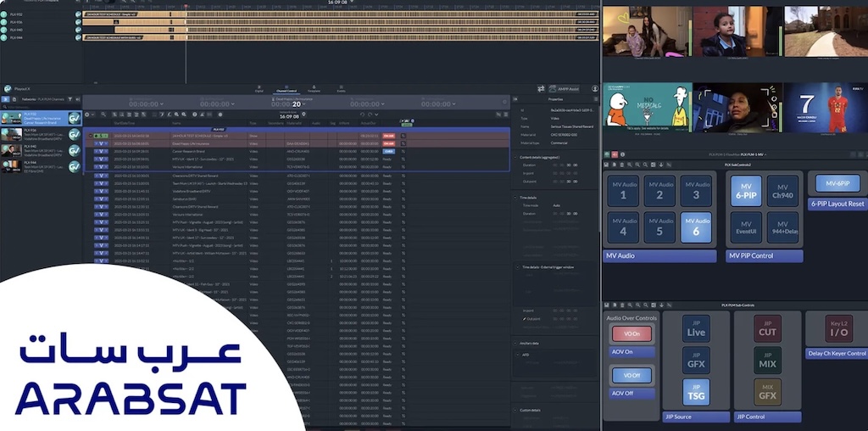Click trash icon in PLX PLM Sub-Controls toolbar

pyautogui.click(x=621, y=305)
